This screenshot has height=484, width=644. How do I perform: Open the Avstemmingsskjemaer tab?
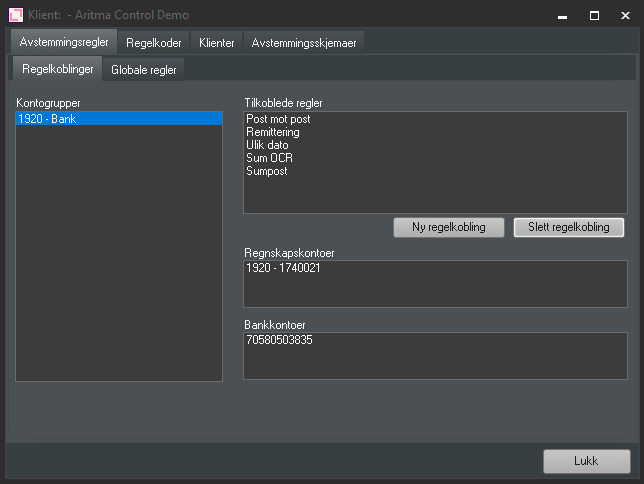coord(304,43)
